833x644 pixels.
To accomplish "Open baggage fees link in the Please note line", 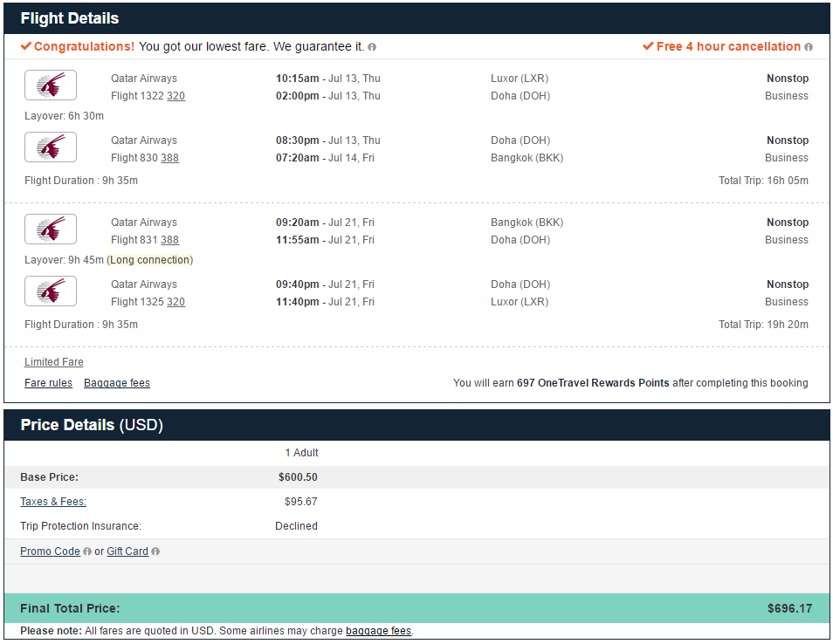I will click(378, 631).
